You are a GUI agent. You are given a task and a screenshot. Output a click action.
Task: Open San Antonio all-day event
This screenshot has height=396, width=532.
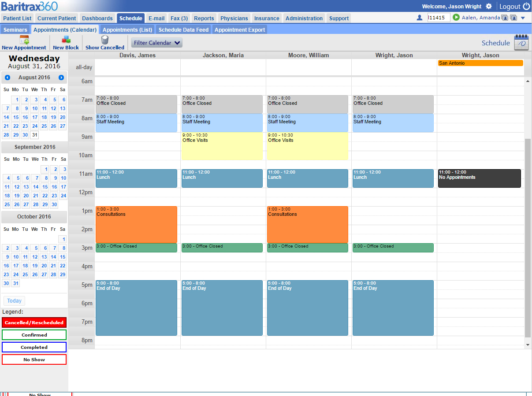[x=480, y=63]
